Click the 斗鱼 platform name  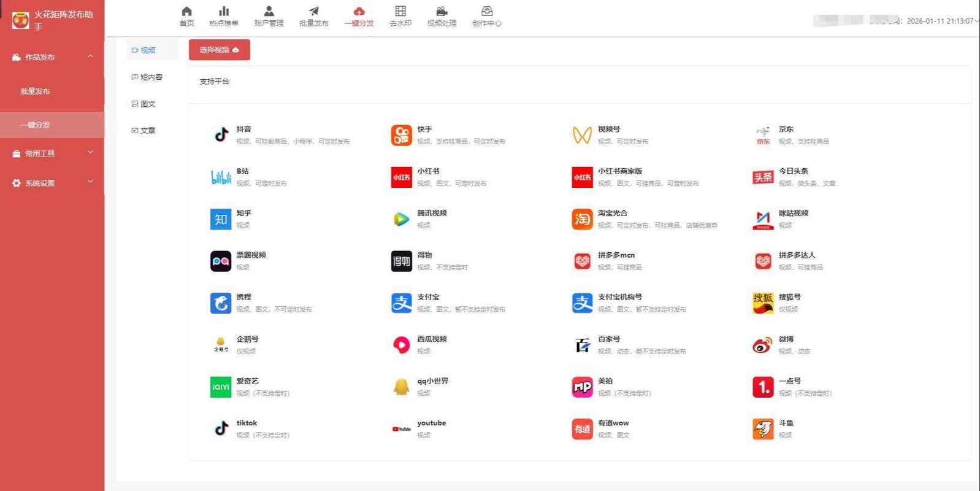(786, 423)
